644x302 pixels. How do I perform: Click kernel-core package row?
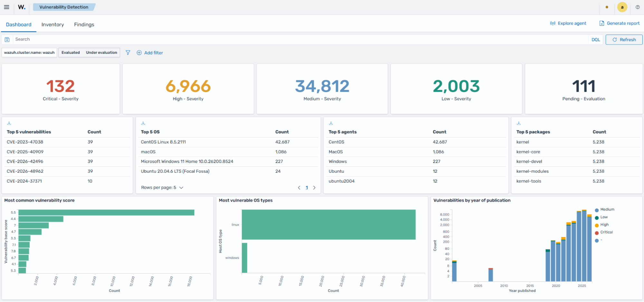(x=577, y=152)
